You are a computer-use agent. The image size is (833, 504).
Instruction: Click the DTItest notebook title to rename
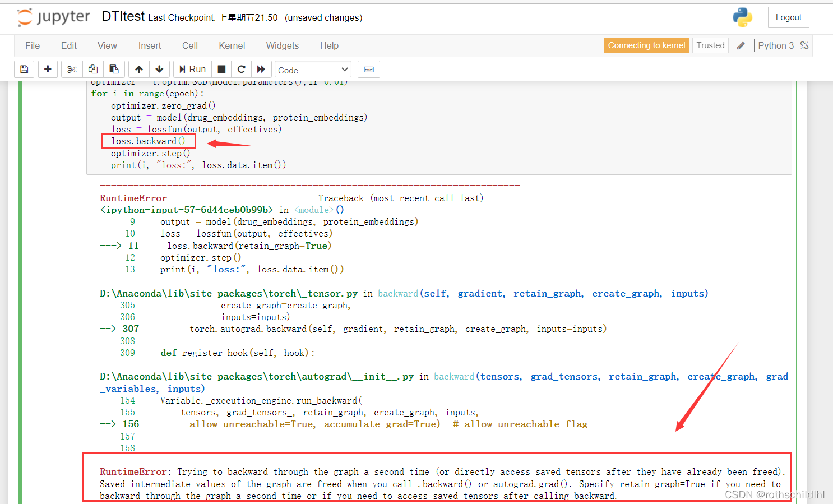(123, 16)
